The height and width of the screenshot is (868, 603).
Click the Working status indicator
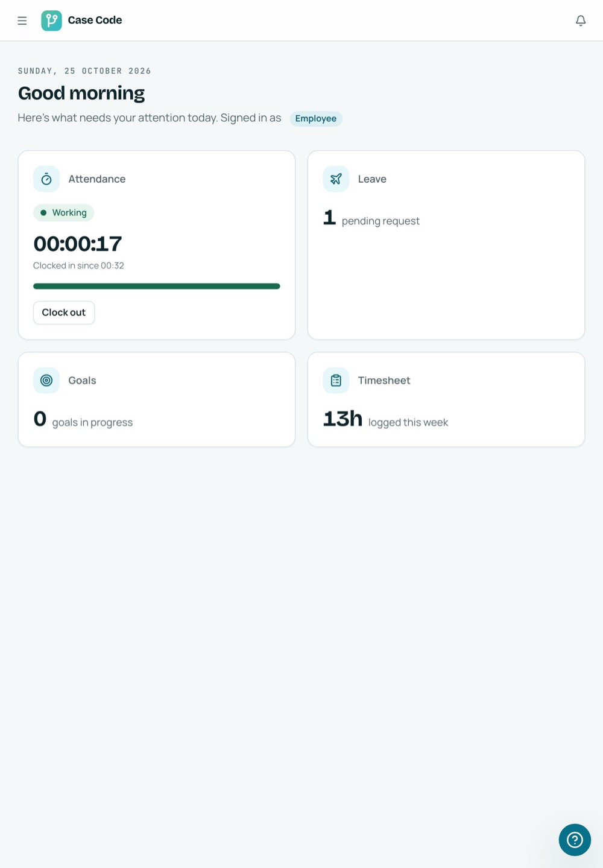point(63,213)
